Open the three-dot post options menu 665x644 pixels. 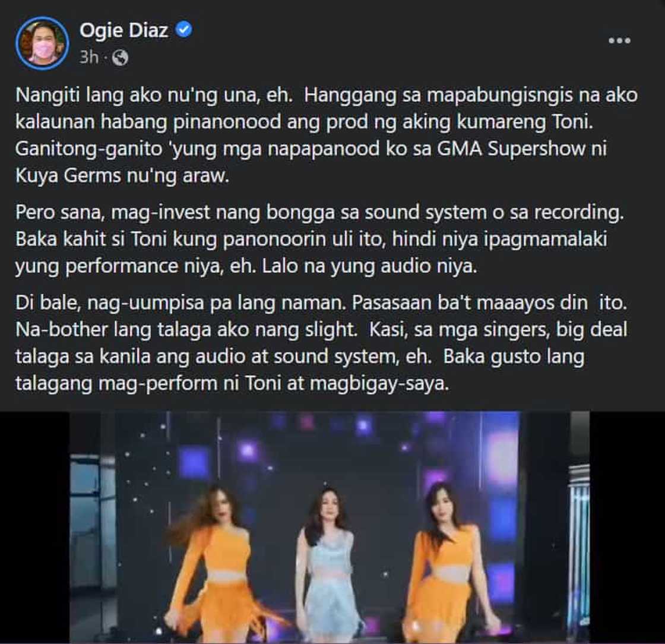click(x=619, y=41)
